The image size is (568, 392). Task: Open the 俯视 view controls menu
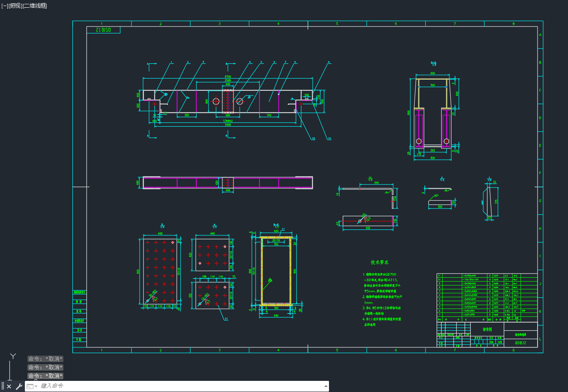(x=15, y=6)
